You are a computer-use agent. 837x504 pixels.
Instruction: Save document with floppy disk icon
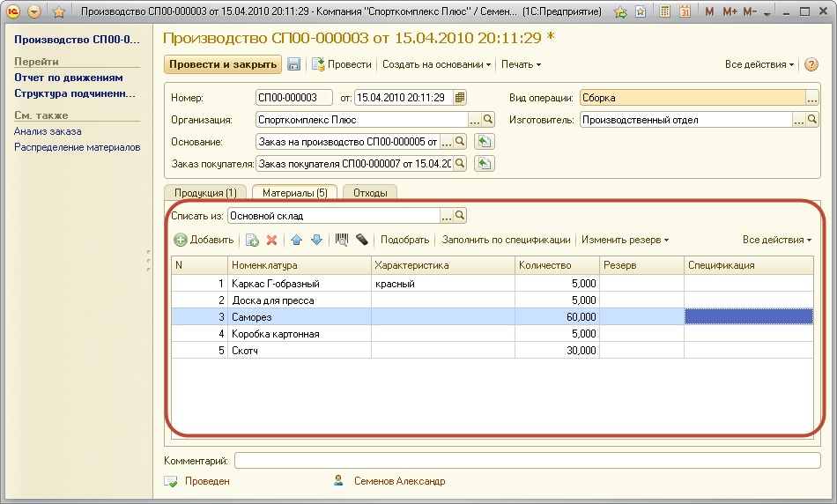293,64
